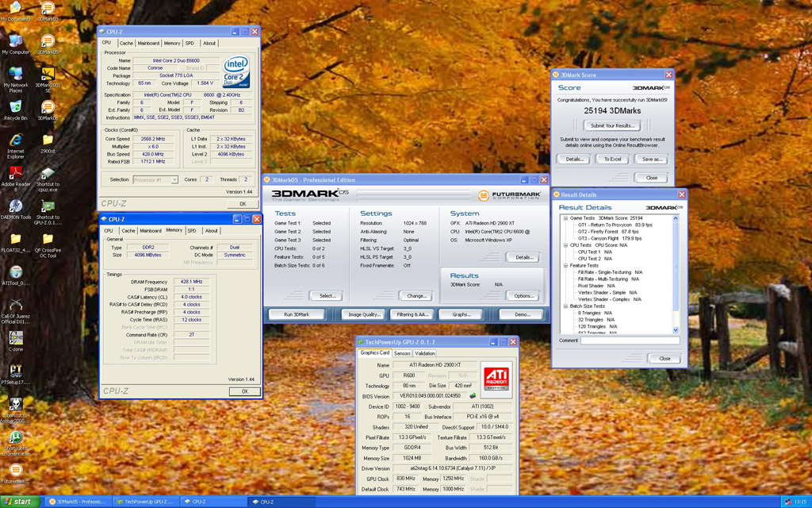
Task: Launch Internet Explorer from the desktop
Action: tap(16, 146)
